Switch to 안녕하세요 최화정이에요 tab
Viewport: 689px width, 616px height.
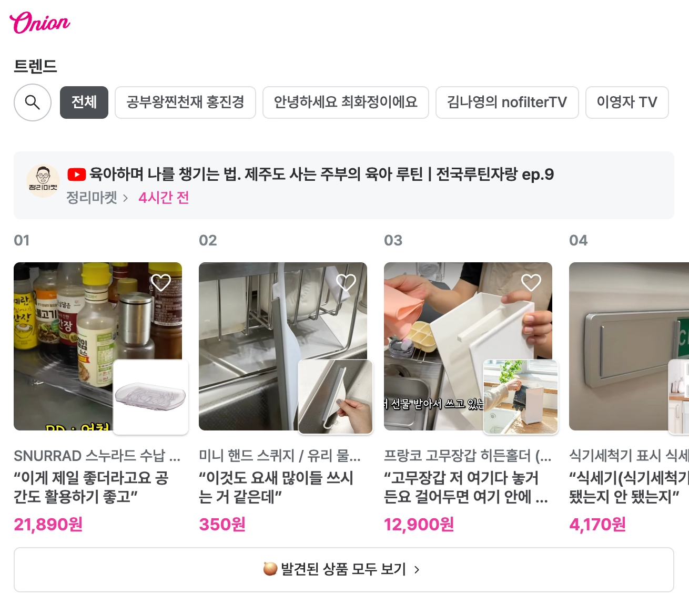click(x=346, y=102)
